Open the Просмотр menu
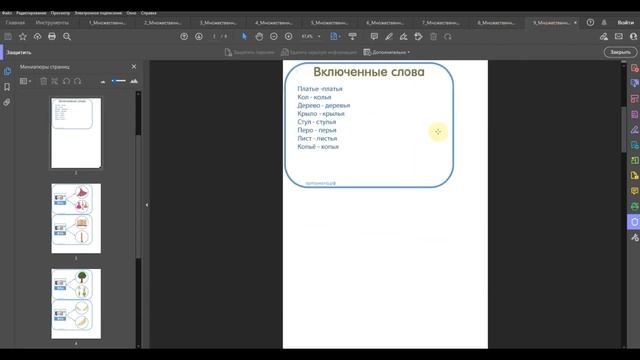The height and width of the screenshot is (360, 640). pyautogui.click(x=60, y=13)
